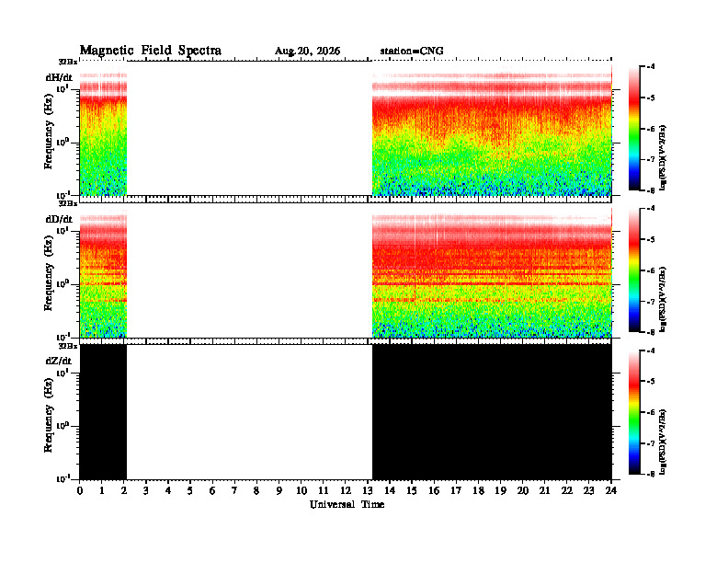Click the "-4" value on dH/dt colorbar
The image size is (728, 563).
tap(650, 67)
